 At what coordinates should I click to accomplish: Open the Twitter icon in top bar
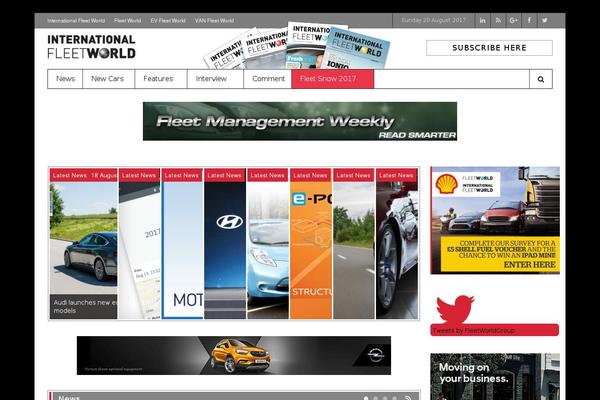545,20
